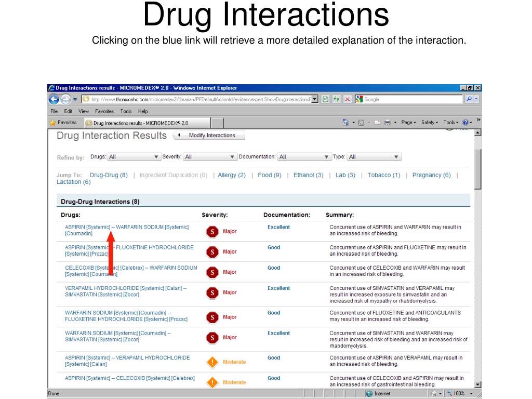Open the Favorites menu
The width and height of the screenshot is (532, 399).
click(x=104, y=111)
